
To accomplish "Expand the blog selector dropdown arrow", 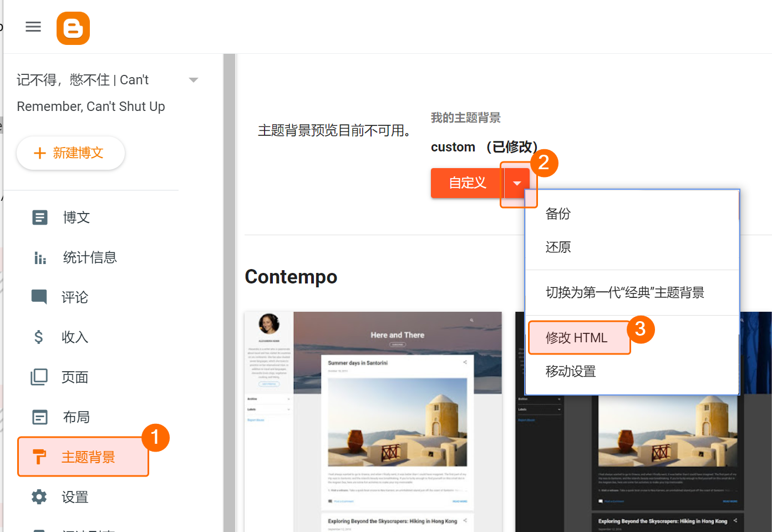I will tap(194, 80).
